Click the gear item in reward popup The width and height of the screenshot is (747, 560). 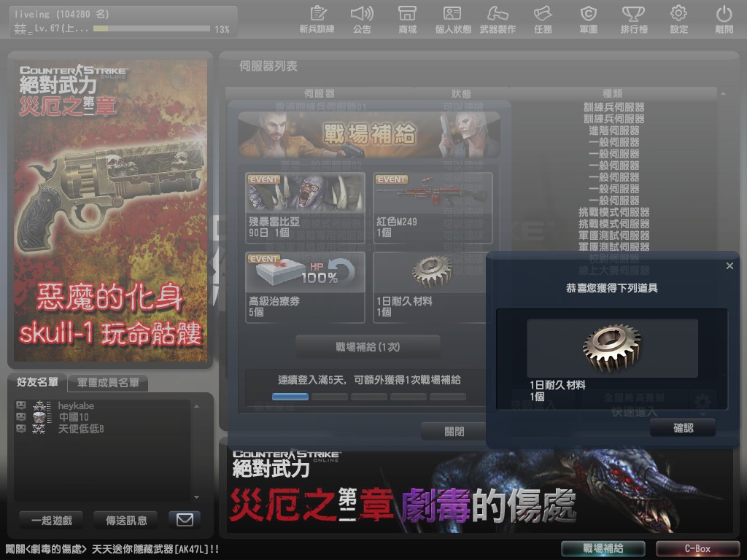tap(612, 348)
